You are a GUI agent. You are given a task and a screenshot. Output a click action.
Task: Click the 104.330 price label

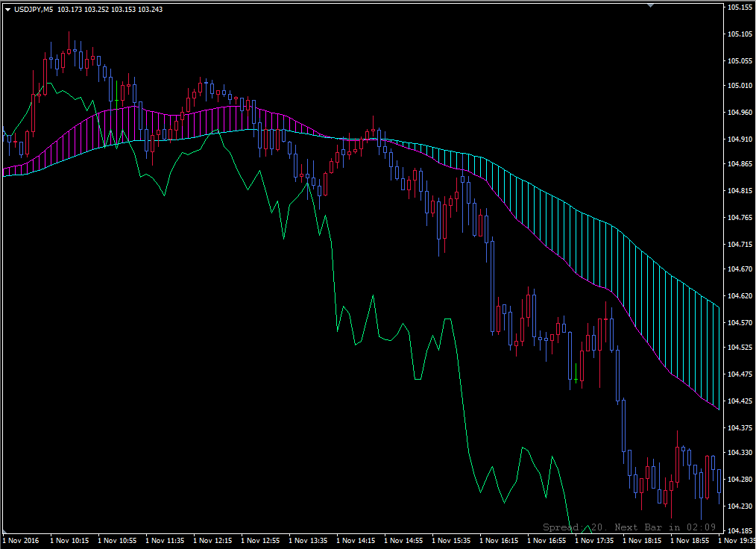pyautogui.click(x=740, y=453)
